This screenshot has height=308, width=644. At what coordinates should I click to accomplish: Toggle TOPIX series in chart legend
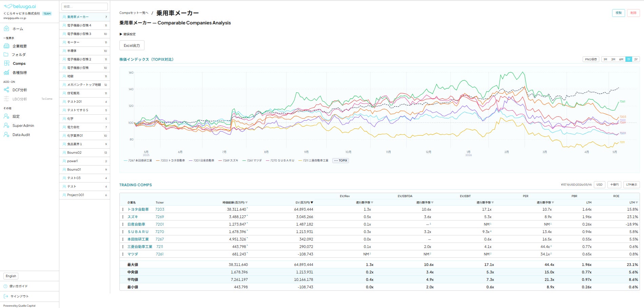341,160
